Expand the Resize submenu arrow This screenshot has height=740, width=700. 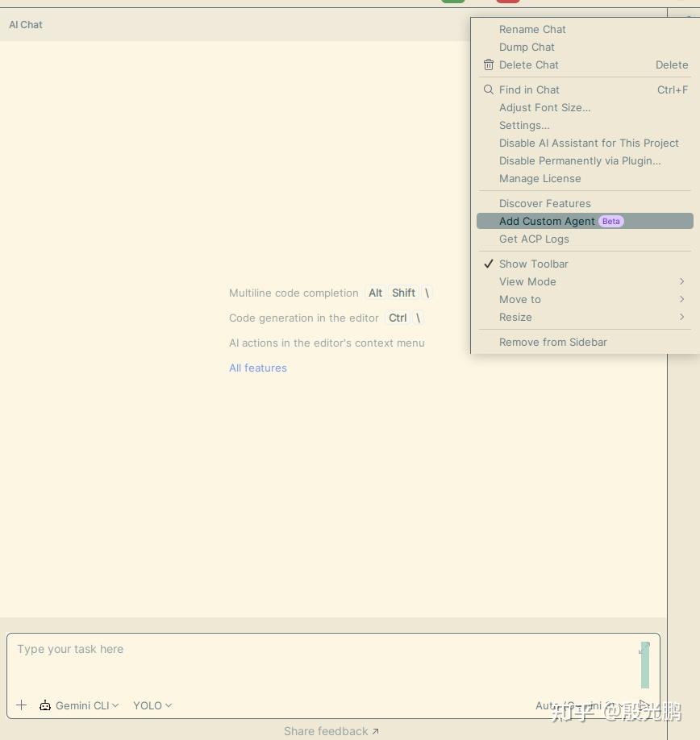click(x=681, y=317)
